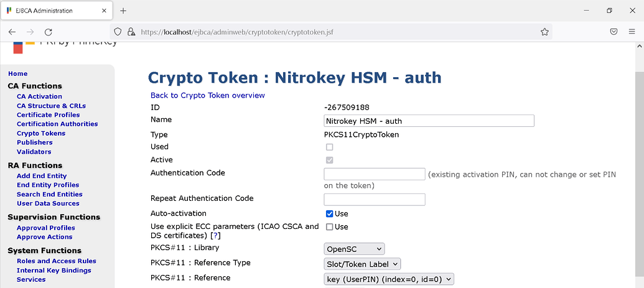Image resolution: width=644 pixels, height=288 pixels.
Task: Open the Firefox hamburger menu icon
Action: (x=632, y=32)
